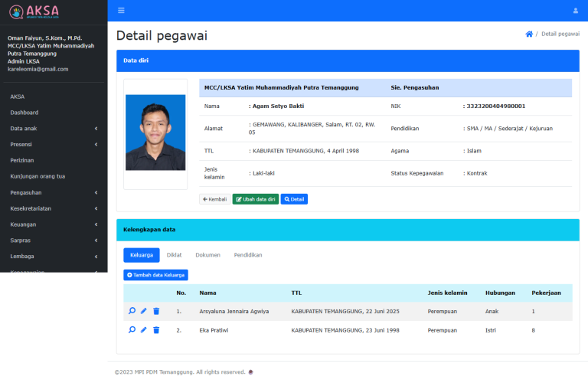Click the hamburger menu icon in top bar
588x383 pixels.
pos(121,11)
